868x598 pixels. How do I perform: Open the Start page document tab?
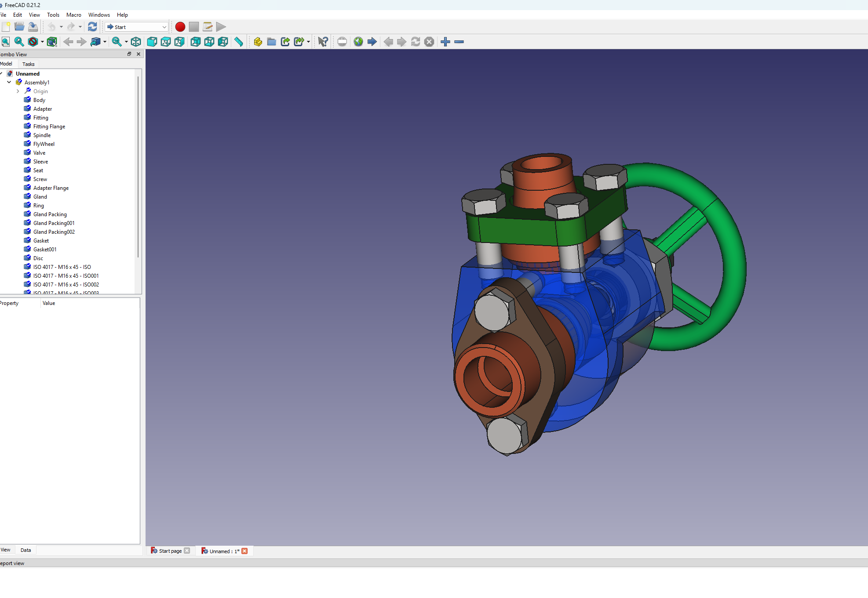170,551
